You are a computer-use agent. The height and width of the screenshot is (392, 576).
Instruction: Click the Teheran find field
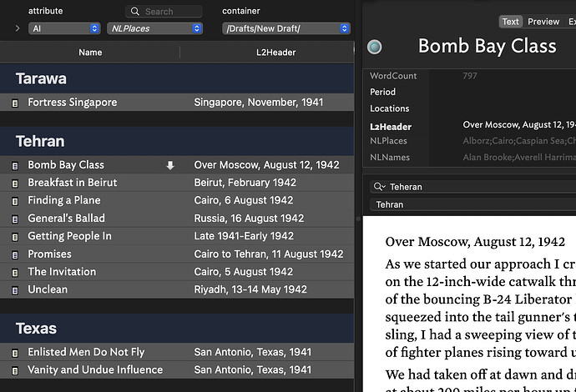point(472,187)
